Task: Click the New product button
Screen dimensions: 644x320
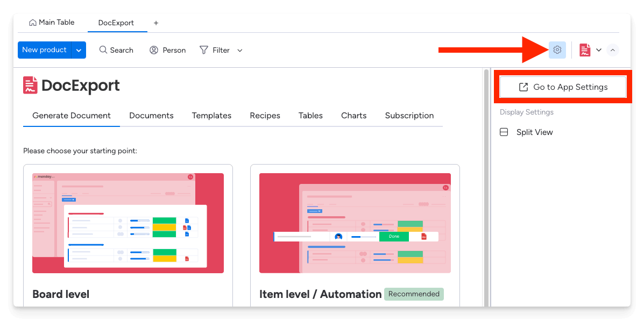Action: (x=44, y=50)
